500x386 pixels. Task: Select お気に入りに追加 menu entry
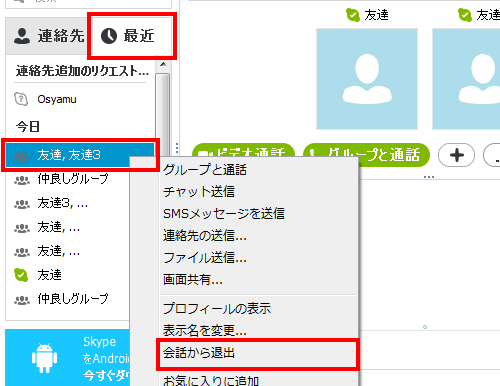pyautogui.click(x=211, y=380)
